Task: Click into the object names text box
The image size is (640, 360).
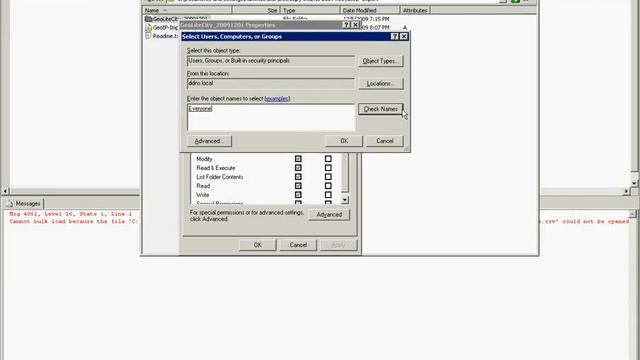Action: [271, 118]
